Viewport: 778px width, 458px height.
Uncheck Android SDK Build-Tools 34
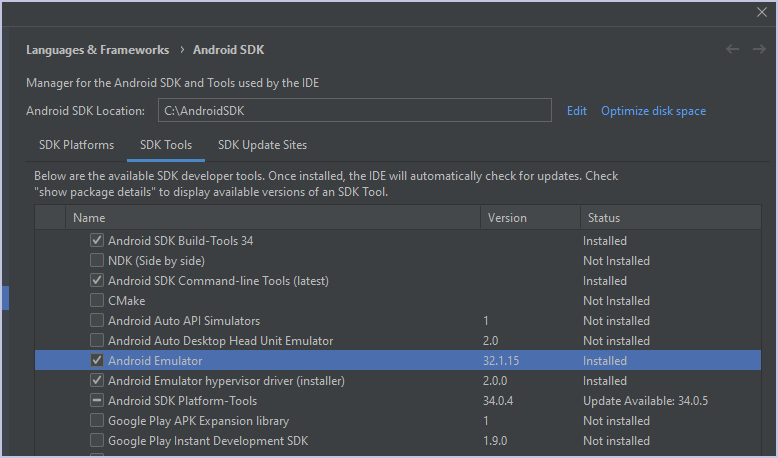click(97, 241)
